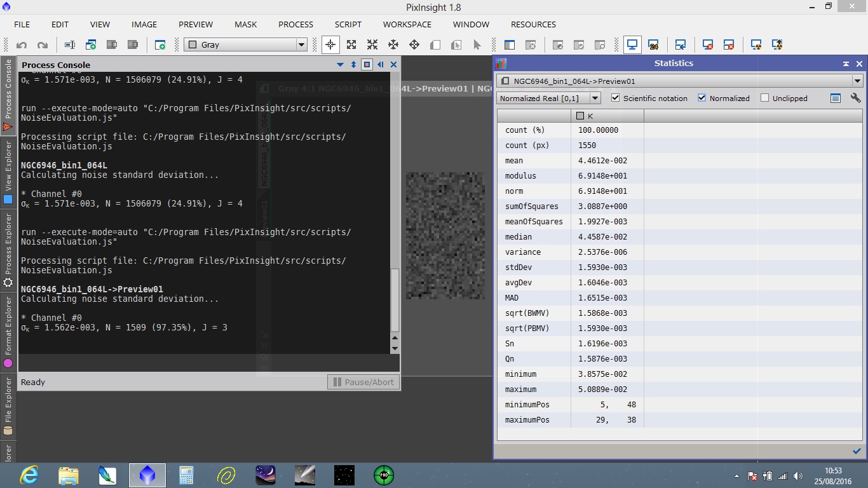
Task: Toggle auto-hide pin on Process Console
Action: (x=367, y=64)
